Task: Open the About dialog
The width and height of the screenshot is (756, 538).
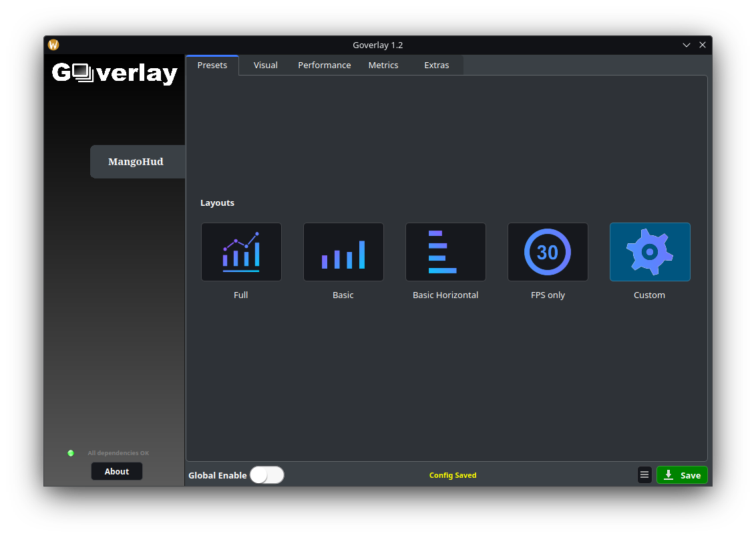Action: tap(117, 471)
